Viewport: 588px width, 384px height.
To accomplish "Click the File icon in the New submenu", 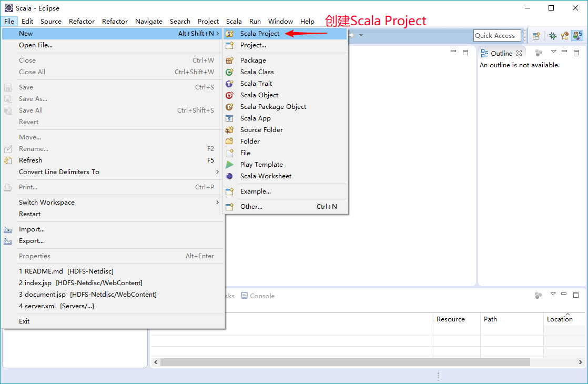I will pos(229,153).
